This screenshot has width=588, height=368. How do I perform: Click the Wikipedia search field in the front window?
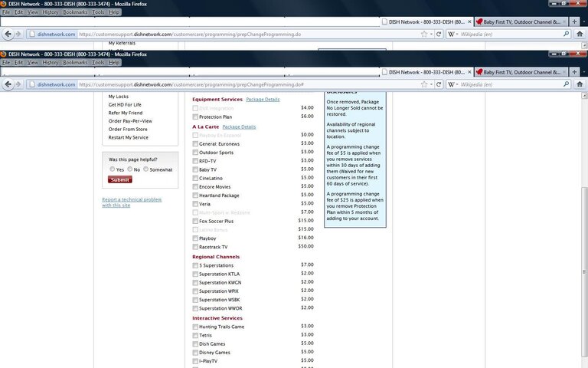click(511, 84)
